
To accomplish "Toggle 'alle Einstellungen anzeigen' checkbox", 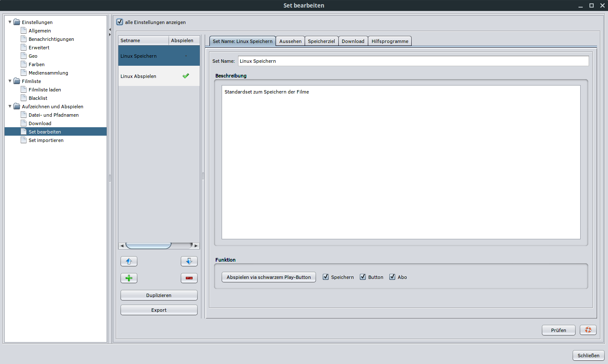I will coord(120,22).
